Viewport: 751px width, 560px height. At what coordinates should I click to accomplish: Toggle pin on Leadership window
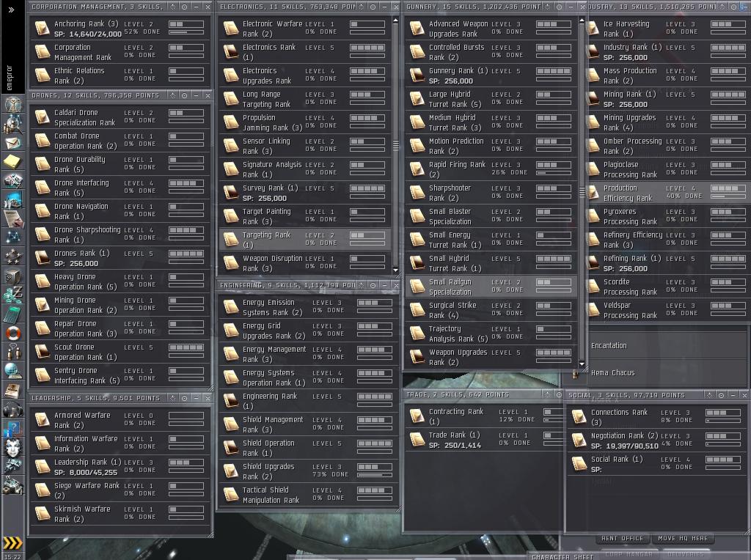pyautogui.click(x=184, y=398)
